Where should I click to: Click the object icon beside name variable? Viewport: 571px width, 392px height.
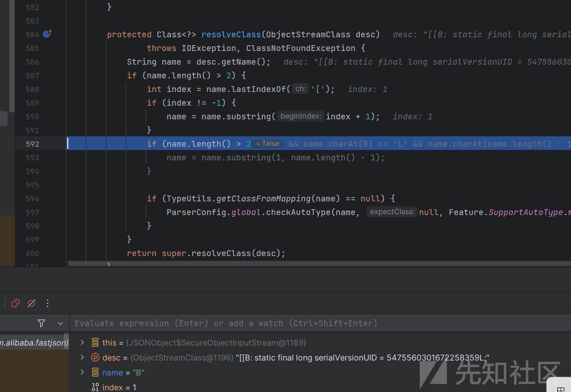pyautogui.click(x=95, y=372)
